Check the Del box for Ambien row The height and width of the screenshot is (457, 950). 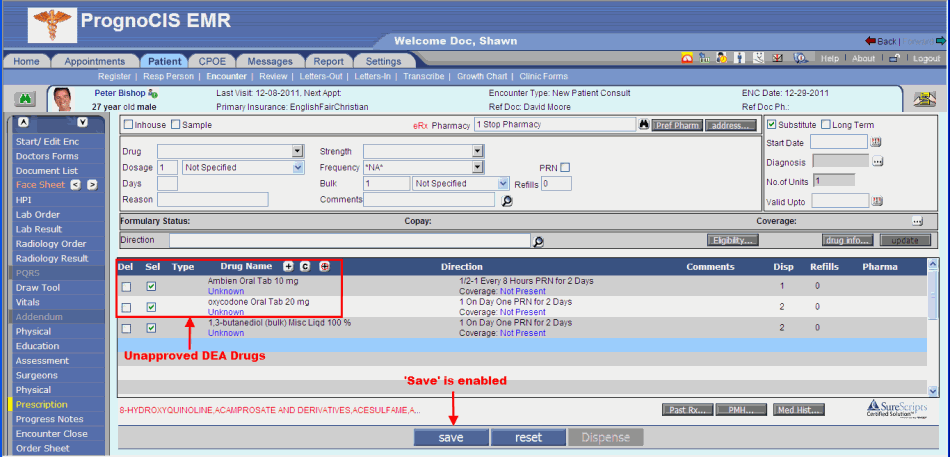[x=126, y=287]
